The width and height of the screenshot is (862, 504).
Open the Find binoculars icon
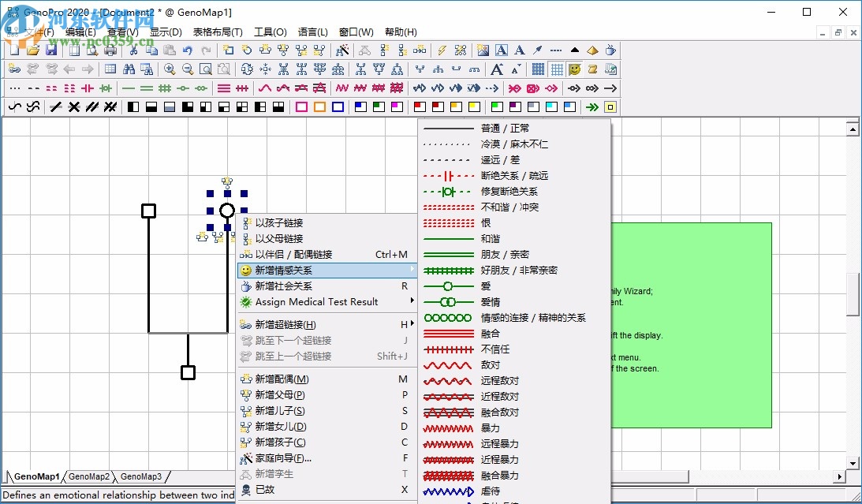129,69
